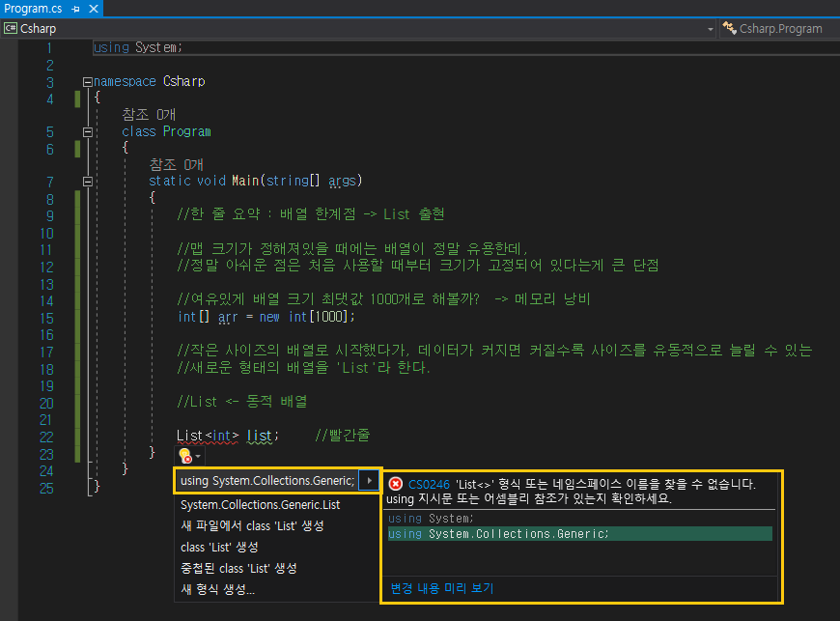Click List<int> with red underline
Screen dimensions: 840x621
click(208, 436)
